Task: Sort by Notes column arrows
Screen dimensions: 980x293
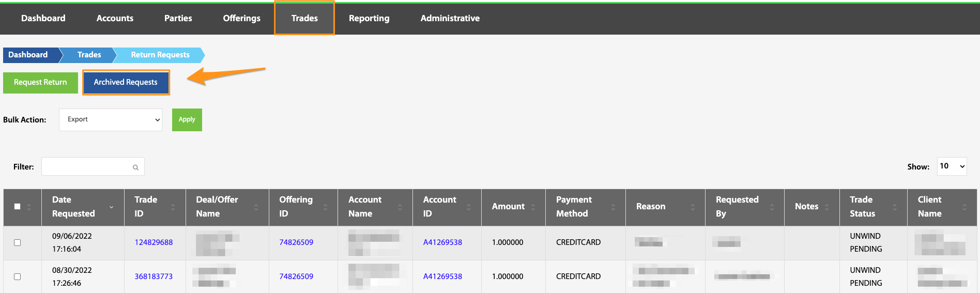Action: click(x=827, y=207)
